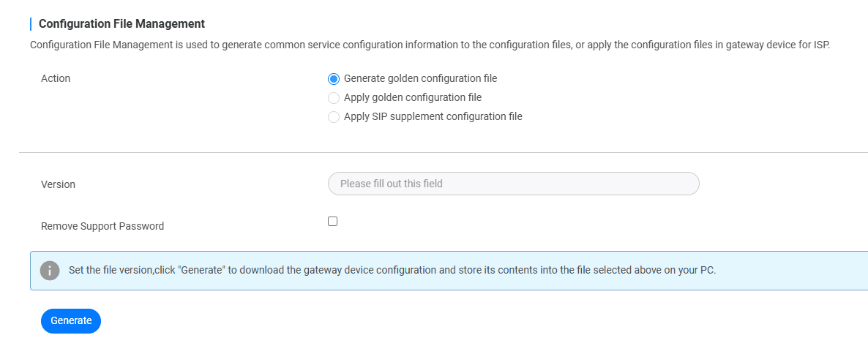Choose the Apply golden configuration file radio option
Viewport: 868px width, 346px height.
pos(333,98)
